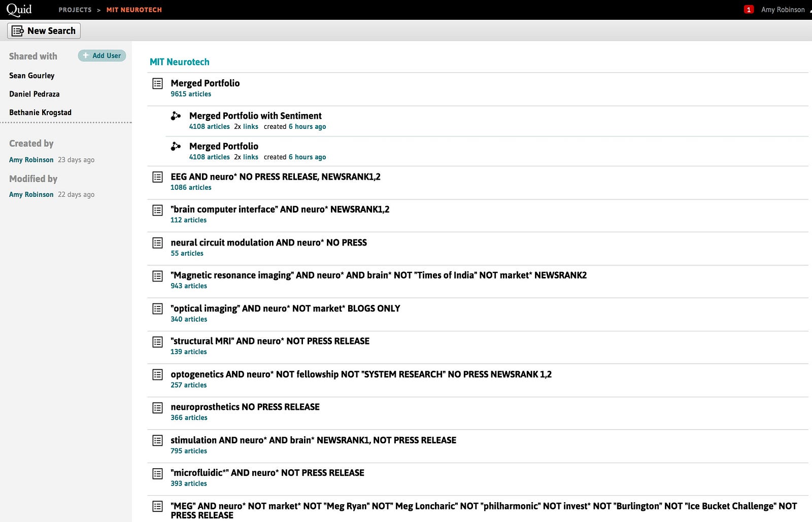This screenshot has width=812, height=522.
Task: Click the list icon beside Merged Portfolio 9615 articles
Action: click(158, 83)
